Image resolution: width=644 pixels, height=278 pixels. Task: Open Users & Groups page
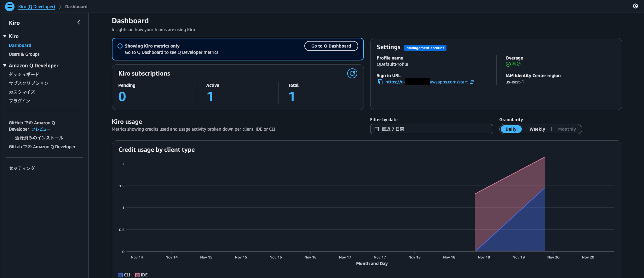click(x=24, y=54)
